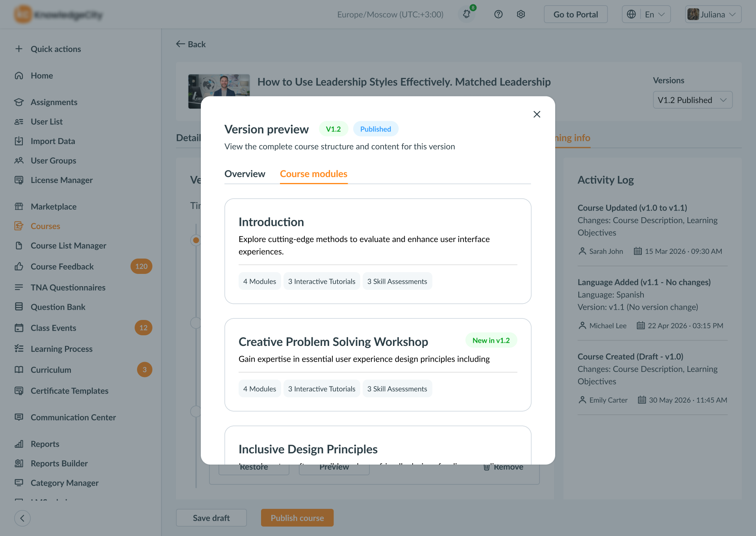This screenshot has height=536, width=756.
Task: Click Introduction card 4 Modules chip
Action: point(259,281)
